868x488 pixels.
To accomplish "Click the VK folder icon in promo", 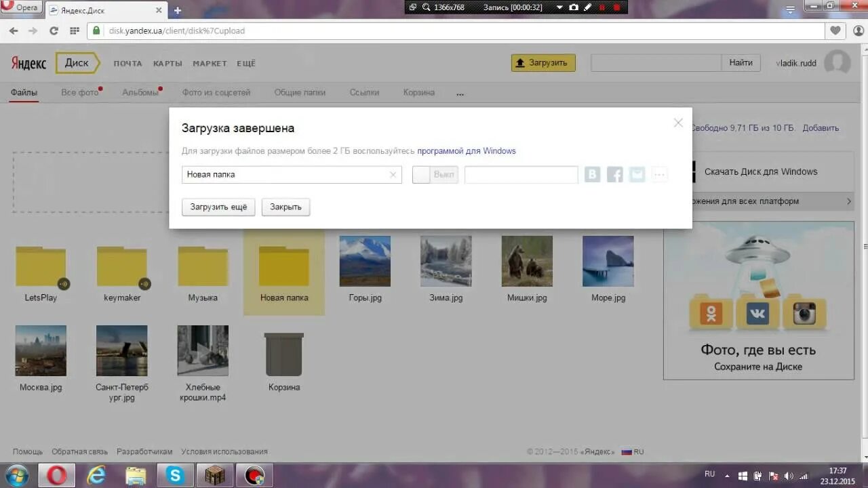I will click(x=757, y=312).
